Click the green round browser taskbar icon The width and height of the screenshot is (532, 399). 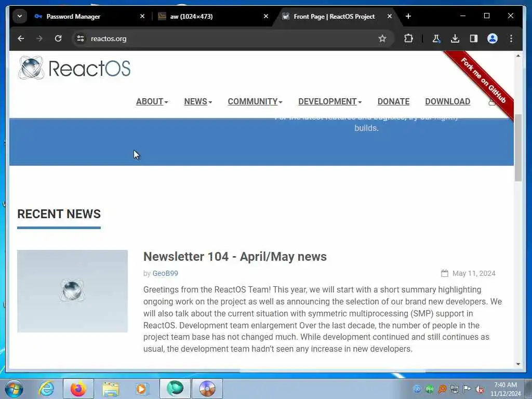pyautogui.click(x=175, y=389)
